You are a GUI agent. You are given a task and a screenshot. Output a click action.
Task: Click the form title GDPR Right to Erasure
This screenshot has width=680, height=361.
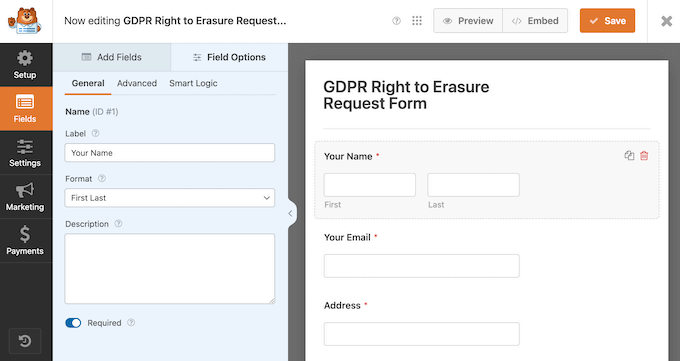click(406, 95)
